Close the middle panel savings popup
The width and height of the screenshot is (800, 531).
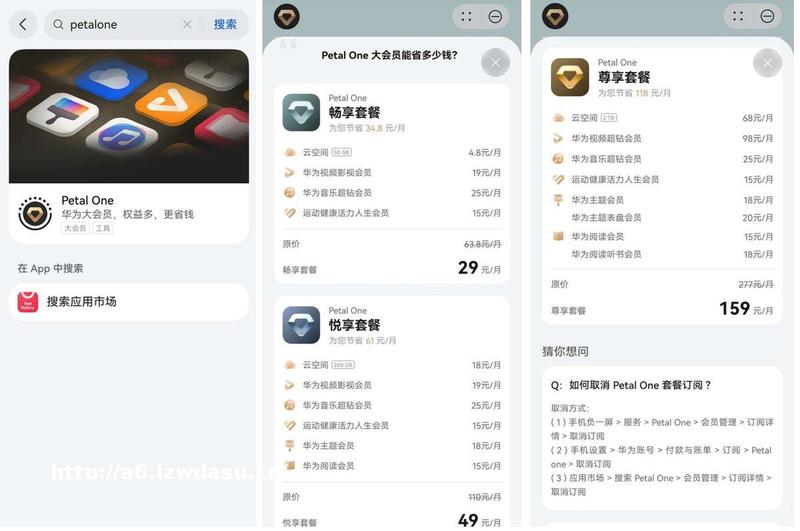tap(495, 63)
